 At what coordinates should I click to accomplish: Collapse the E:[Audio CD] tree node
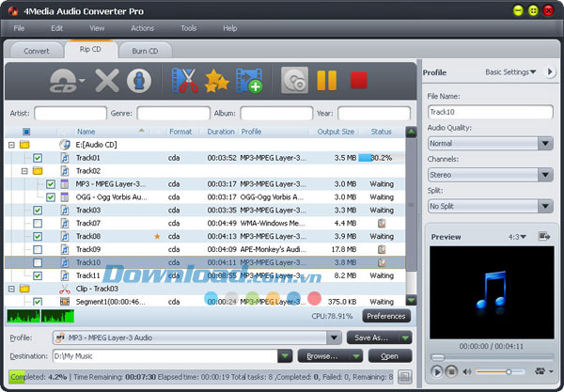pyautogui.click(x=11, y=145)
